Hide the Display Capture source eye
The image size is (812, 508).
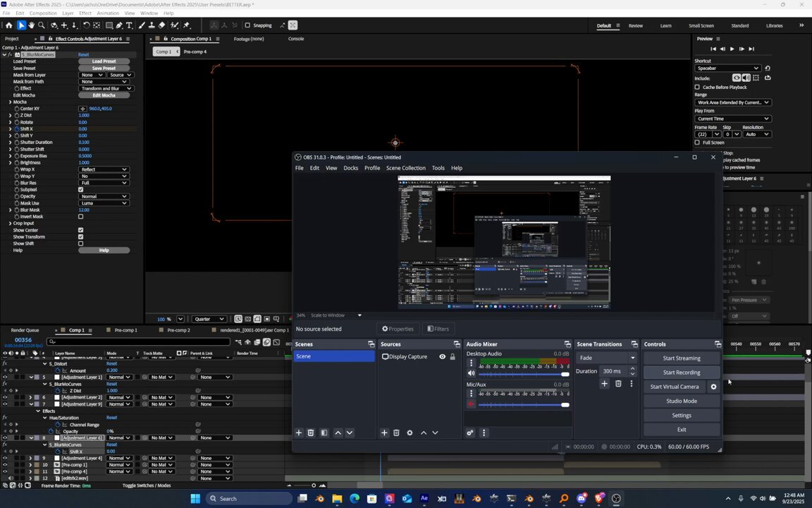pyautogui.click(x=442, y=356)
